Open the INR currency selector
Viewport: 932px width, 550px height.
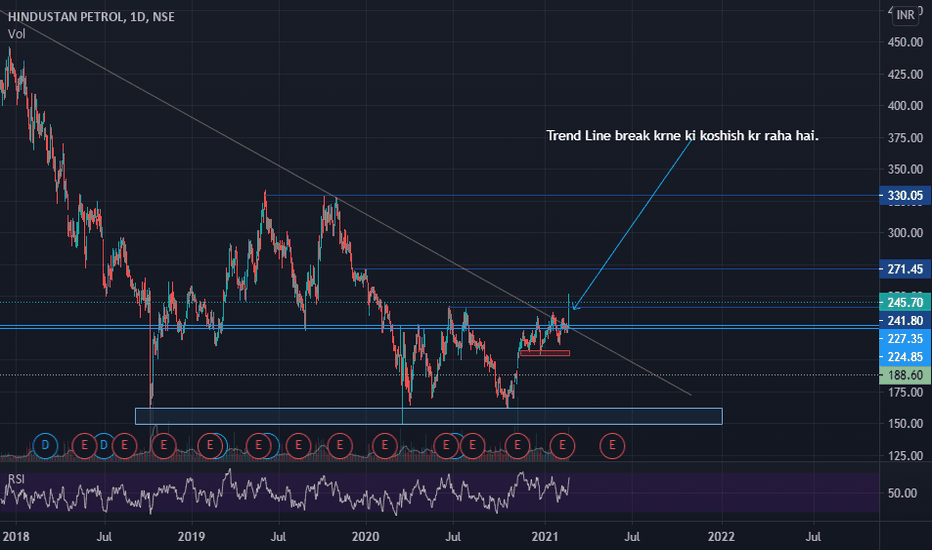click(905, 15)
